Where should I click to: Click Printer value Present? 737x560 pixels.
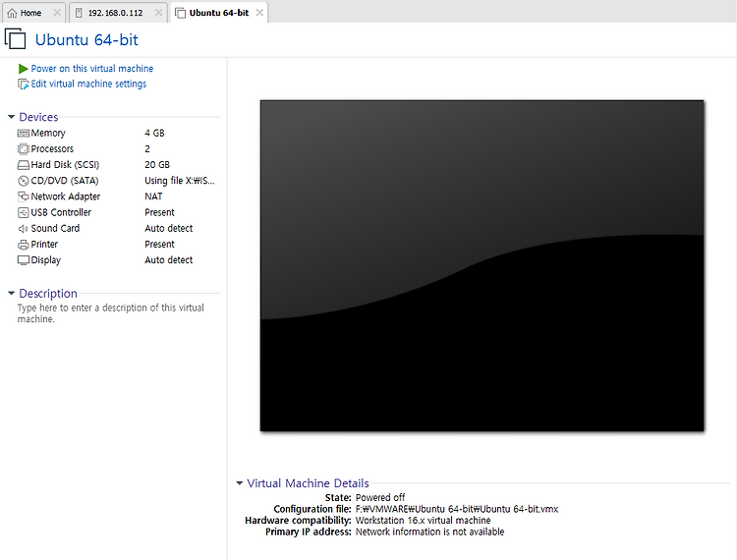tap(159, 245)
